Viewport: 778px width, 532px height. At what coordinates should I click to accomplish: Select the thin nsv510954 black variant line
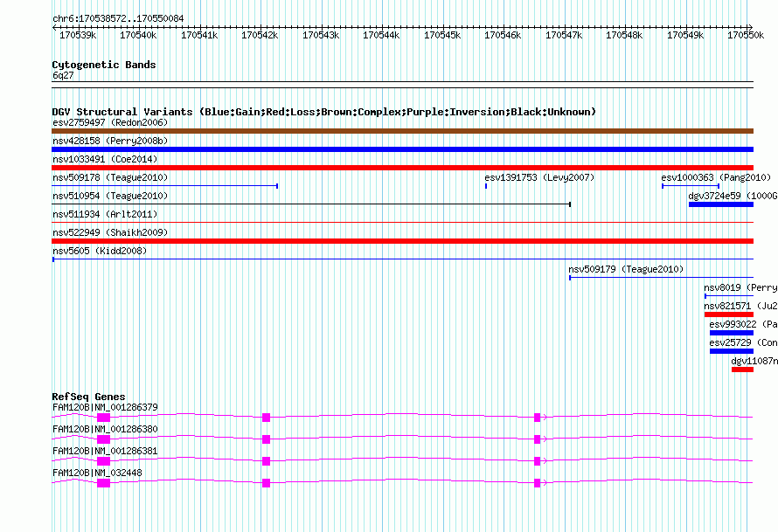pyautogui.click(x=311, y=204)
